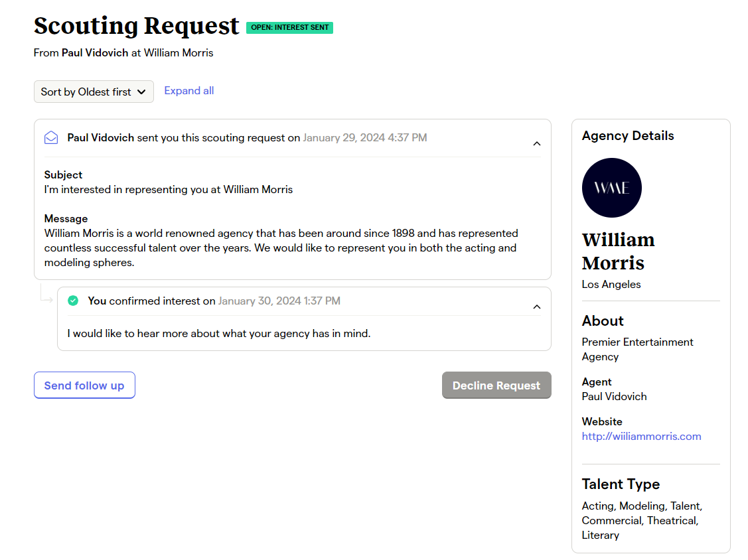Click the Scouting Request page heading
The image size is (748, 560).
(x=137, y=26)
